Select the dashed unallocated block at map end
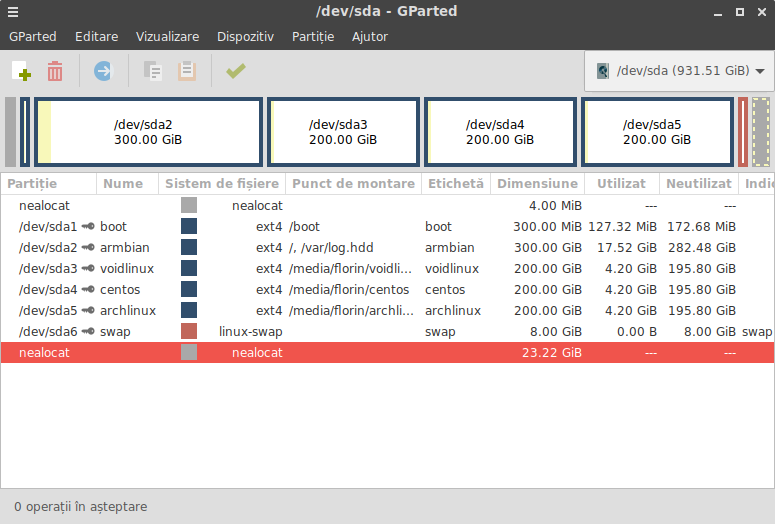Screen dimensions: 775x524 761,132
